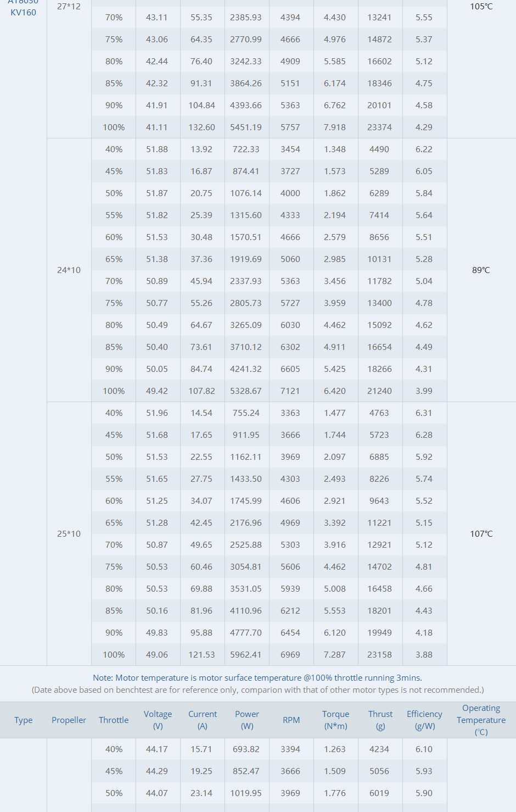Click the 107℃ operating temperature cell

[481, 533]
